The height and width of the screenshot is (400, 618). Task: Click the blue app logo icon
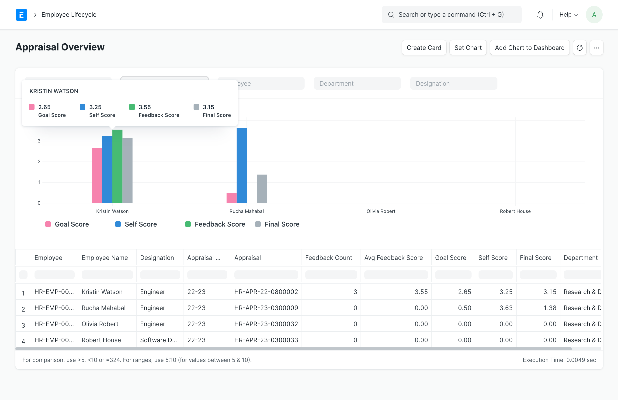(x=21, y=15)
